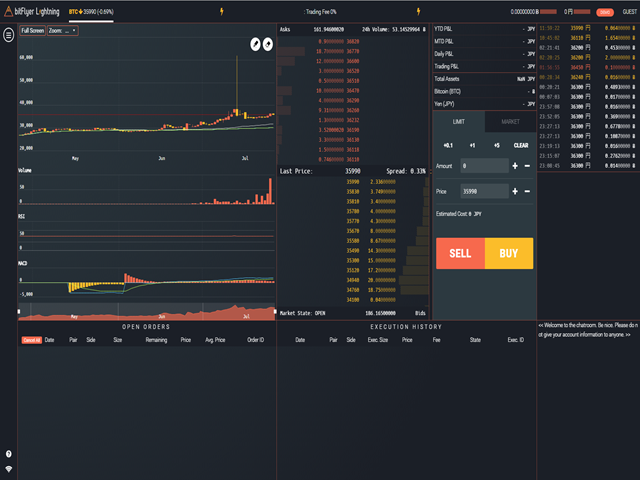Increase Amount with the plus icon
The width and height of the screenshot is (640, 480).
pos(515,166)
